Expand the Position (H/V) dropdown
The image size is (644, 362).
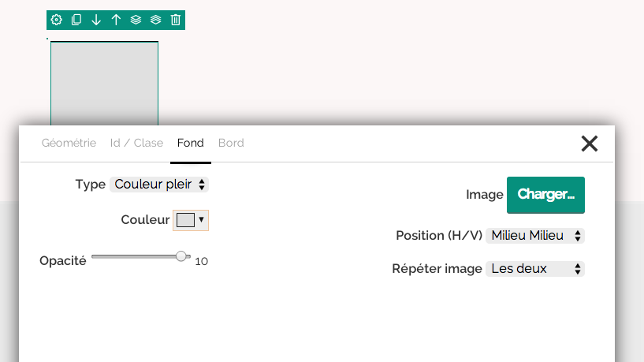(x=535, y=236)
